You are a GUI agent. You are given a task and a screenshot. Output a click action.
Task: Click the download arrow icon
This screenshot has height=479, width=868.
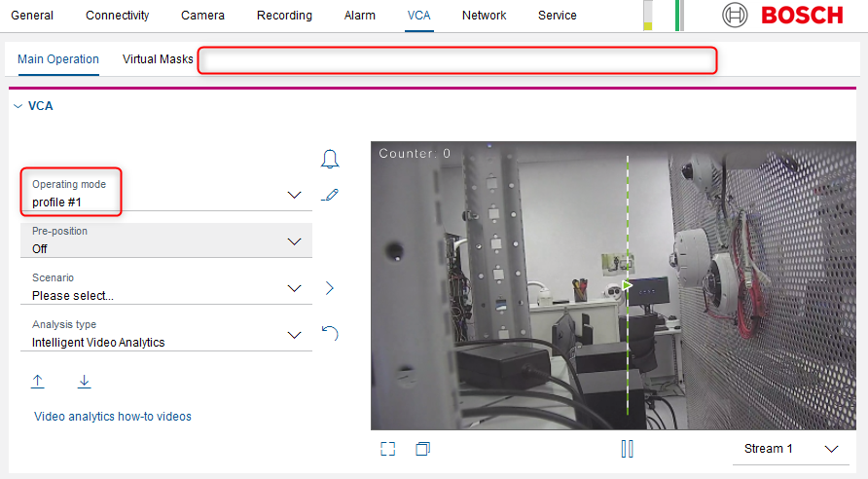tap(85, 382)
